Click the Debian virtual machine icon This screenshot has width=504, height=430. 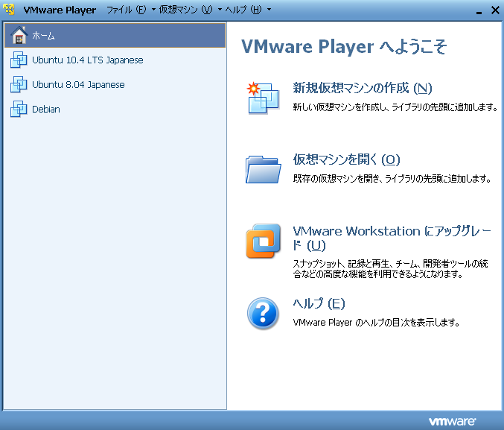[19, 109]
